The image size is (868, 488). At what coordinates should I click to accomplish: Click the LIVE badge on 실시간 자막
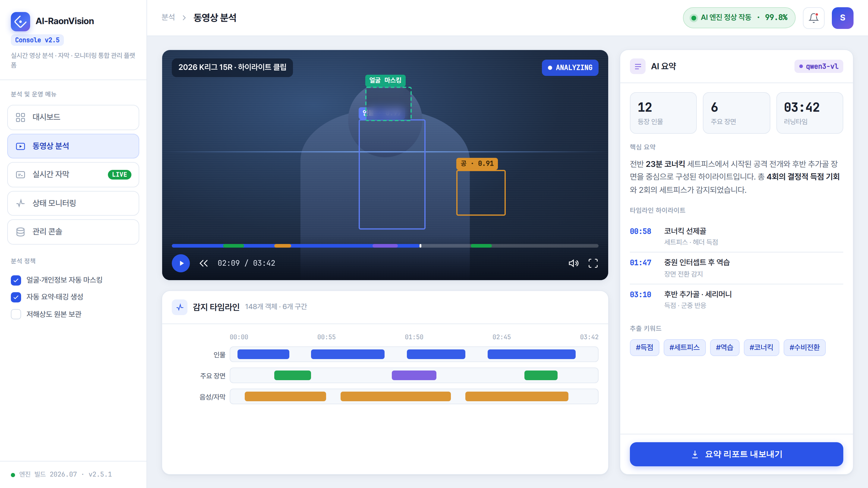coord(119,174)
